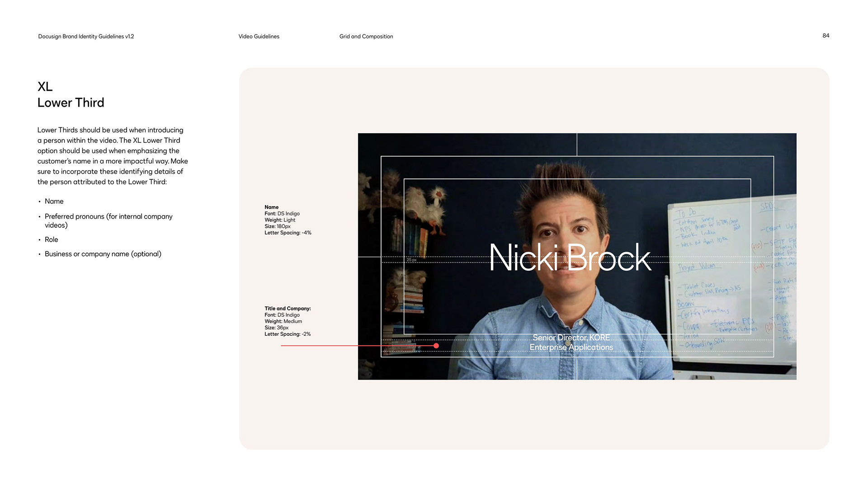Screen dimensions: 868x488
Task: Click the red annotation dot marker
Action: click(x=436, y=346)
